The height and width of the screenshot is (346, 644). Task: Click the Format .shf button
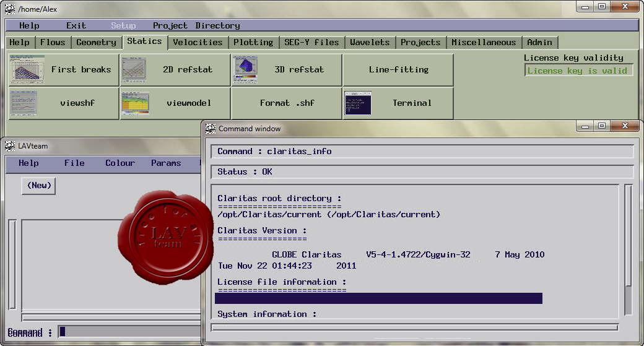coord(286,103)
